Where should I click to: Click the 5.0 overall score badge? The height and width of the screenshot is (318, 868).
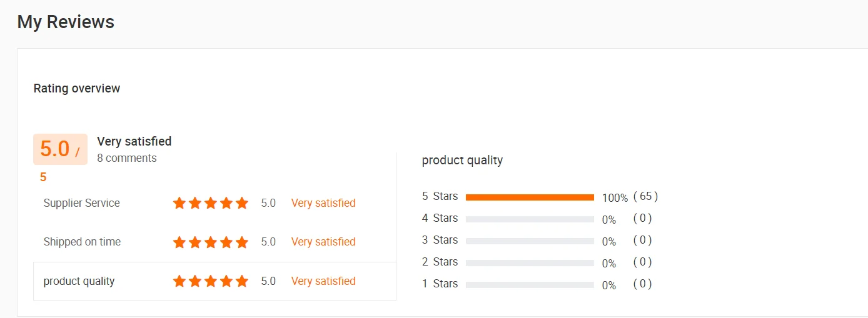60,149
